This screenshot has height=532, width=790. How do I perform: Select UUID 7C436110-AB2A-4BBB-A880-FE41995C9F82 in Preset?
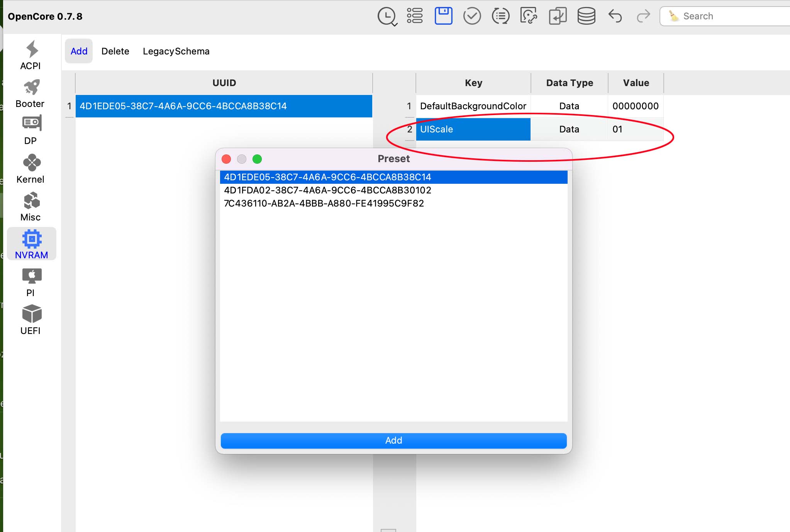[324, 203]
